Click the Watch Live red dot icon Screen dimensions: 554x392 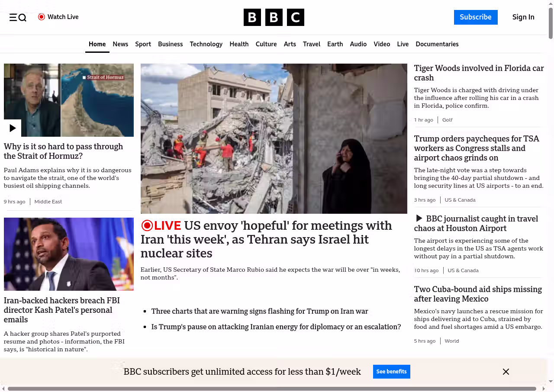coord(42,17)
